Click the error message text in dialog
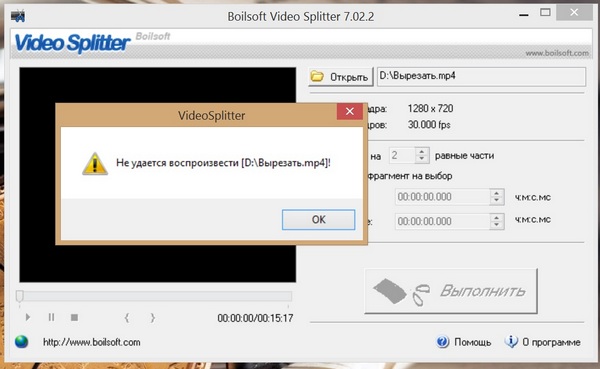Image resolution: width=600 pixels, height=369 pixels. [223, 163]
